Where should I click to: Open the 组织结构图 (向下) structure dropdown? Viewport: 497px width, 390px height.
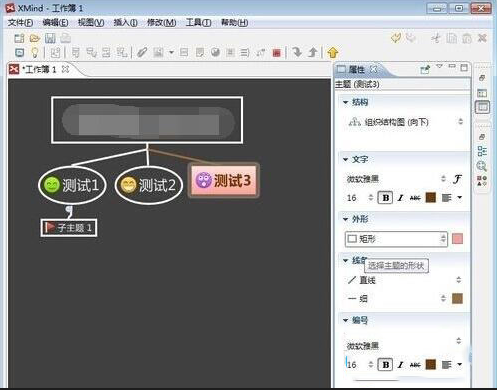406,122
